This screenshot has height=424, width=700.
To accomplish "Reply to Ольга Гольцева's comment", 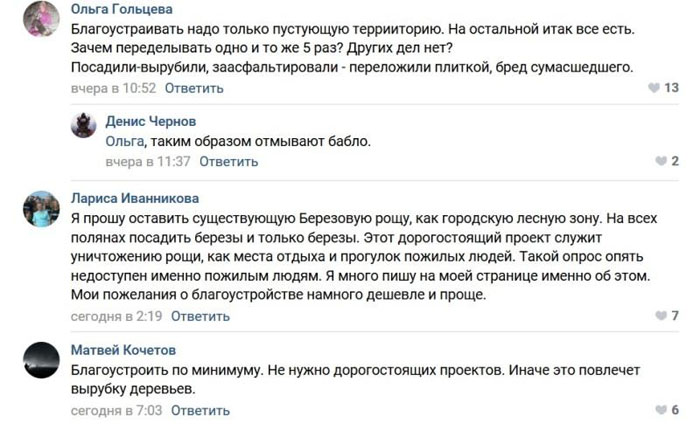I will tap(194, 88).
